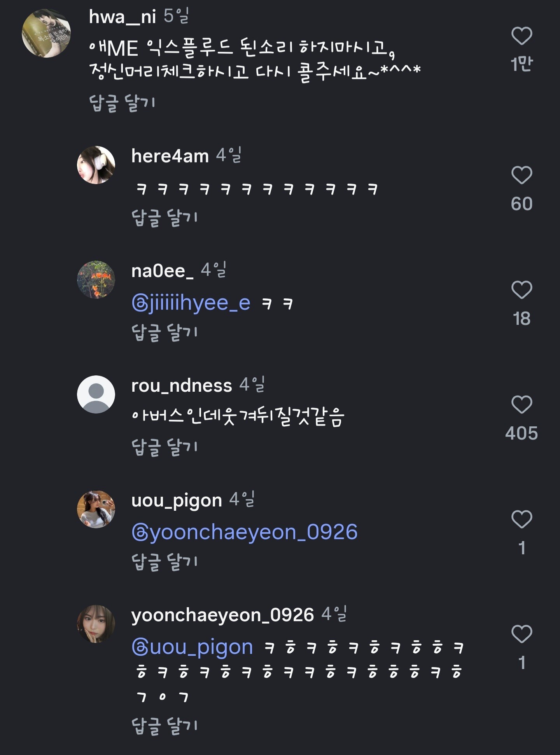Reply to hwa_ni's comment via 답글 달기
Image resolution: width=560 pixels, height=755 pixels.
tap(122, 103)
